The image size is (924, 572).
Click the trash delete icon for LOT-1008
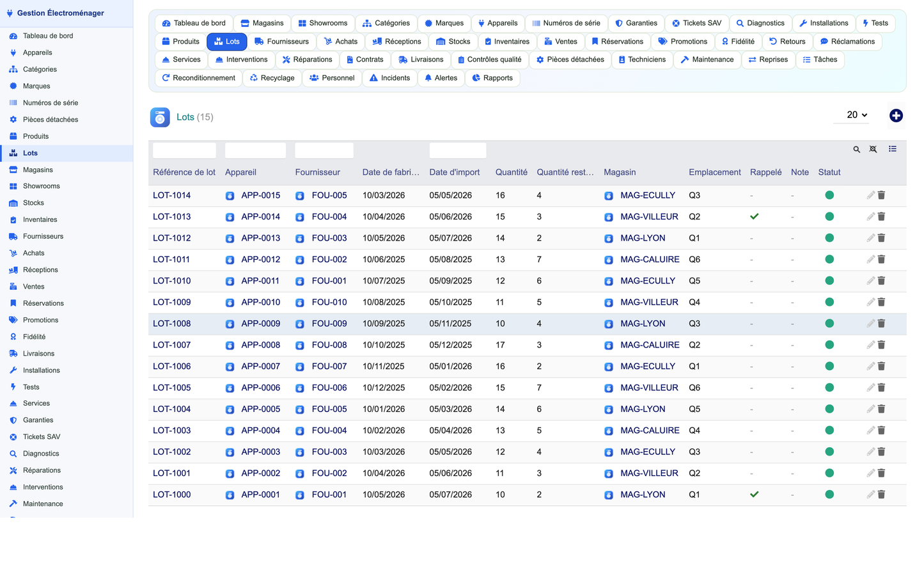[x=881, y=324]
